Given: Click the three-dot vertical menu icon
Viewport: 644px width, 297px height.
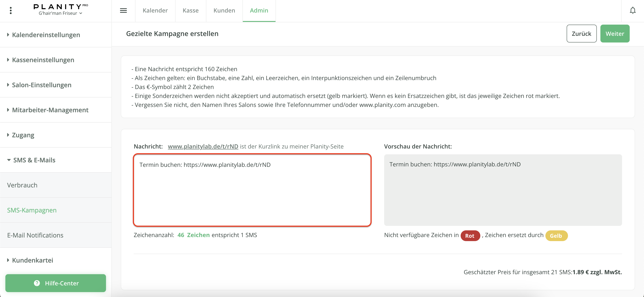Looking at the screenshot, I should pyautogui.click(x=11, y=11).
